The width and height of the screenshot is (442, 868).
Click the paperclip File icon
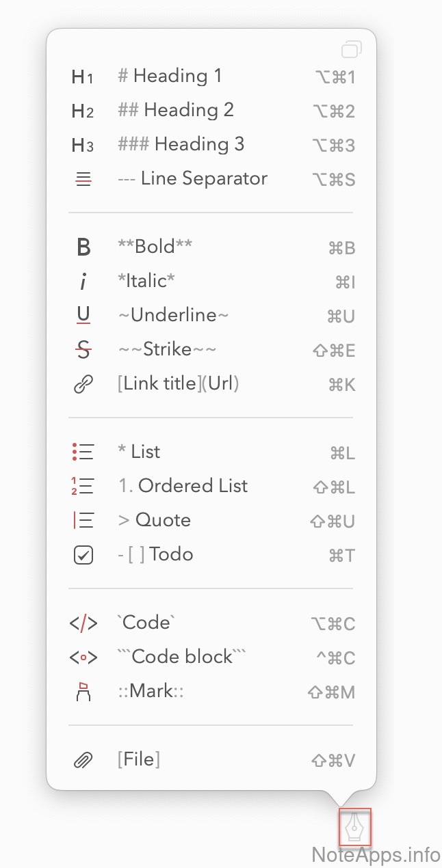[83, 760]
